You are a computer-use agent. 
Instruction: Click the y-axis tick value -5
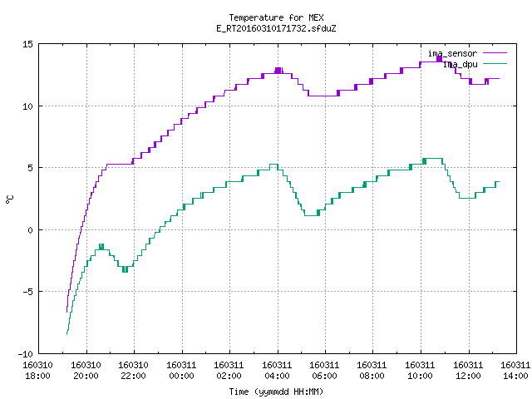[26, 292]
